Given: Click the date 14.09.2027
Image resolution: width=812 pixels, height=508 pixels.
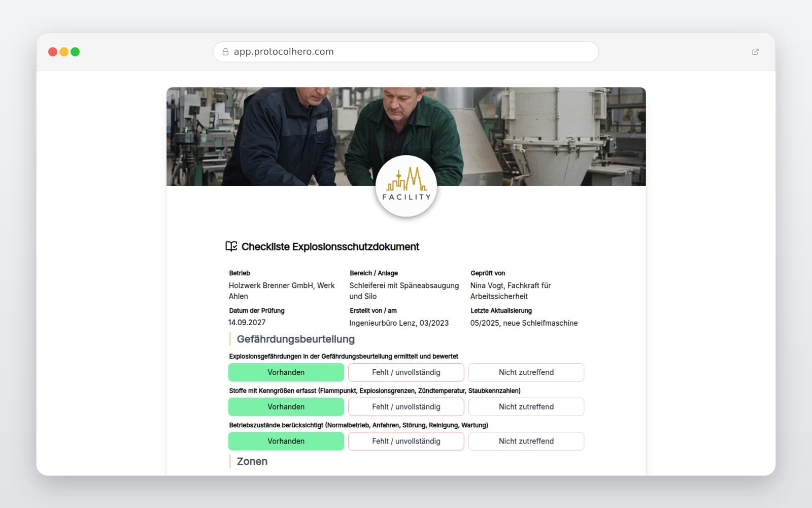Looking at the screenshot, I should coord(247,323).
